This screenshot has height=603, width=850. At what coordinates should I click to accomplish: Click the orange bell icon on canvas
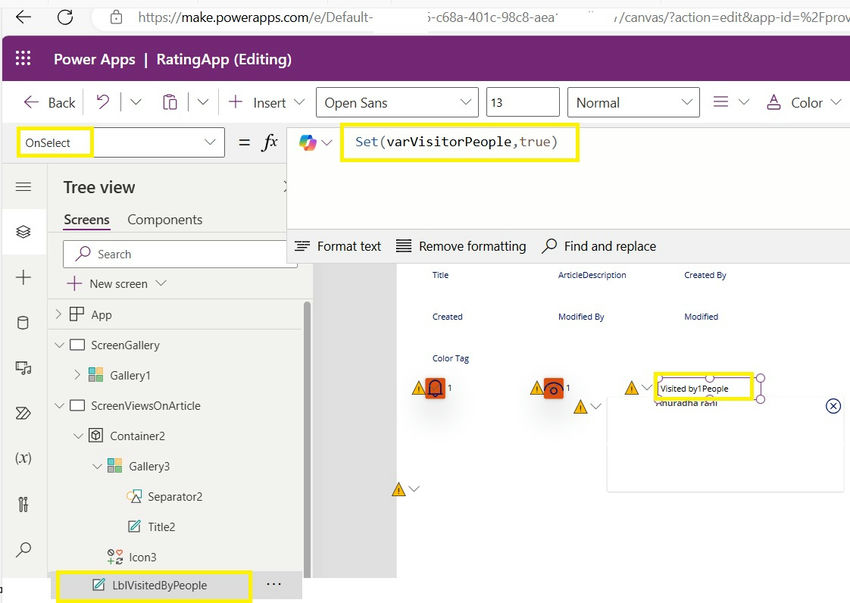pos(435,388)
